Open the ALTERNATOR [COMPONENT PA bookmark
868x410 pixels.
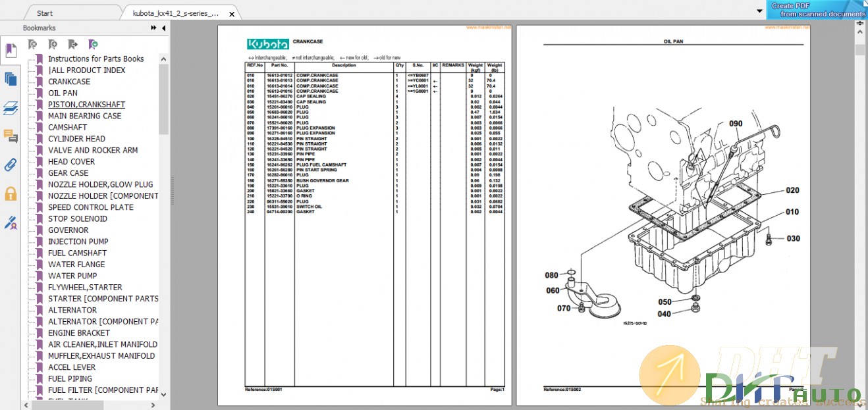click(x=103, y=321)
